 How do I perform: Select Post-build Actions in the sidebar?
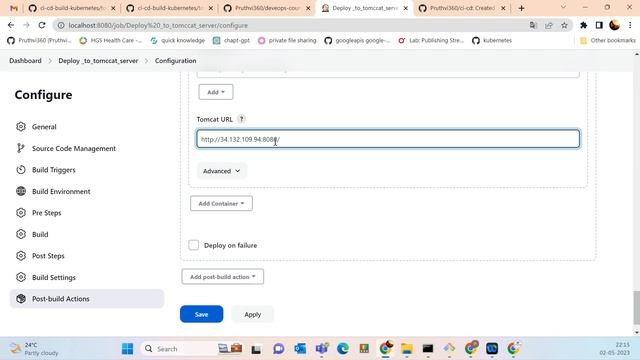point(87,299)
